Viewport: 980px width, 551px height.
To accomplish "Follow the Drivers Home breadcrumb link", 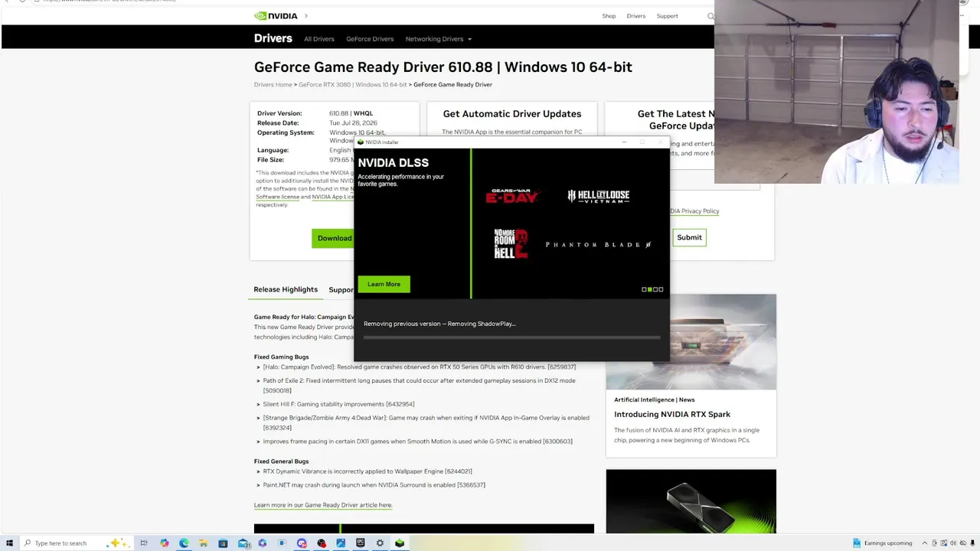I will tap(273, 85).
